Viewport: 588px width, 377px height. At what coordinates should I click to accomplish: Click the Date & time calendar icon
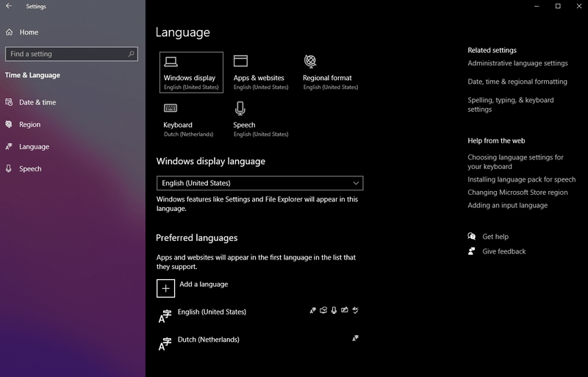[x=9, y=102]
